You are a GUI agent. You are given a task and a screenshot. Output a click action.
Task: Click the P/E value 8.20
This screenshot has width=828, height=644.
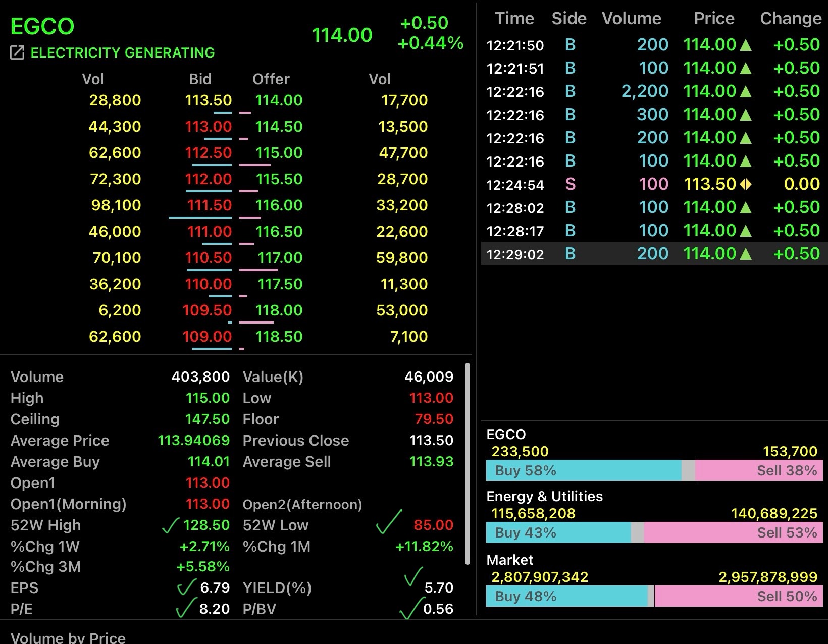[x=215, y=609]
